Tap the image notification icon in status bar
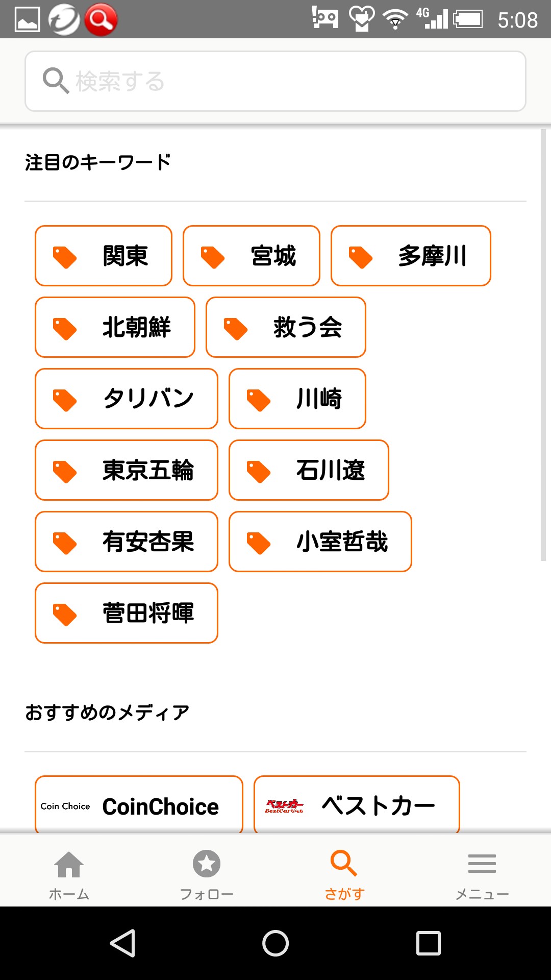This screenshot has height=980, width=551. (x=28, y=19)
